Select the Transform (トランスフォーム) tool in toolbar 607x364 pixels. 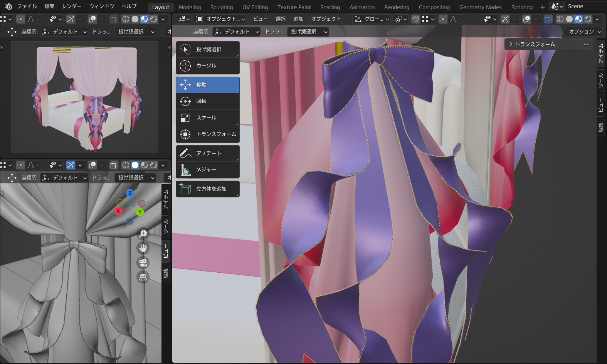click(x=207, y=134)
